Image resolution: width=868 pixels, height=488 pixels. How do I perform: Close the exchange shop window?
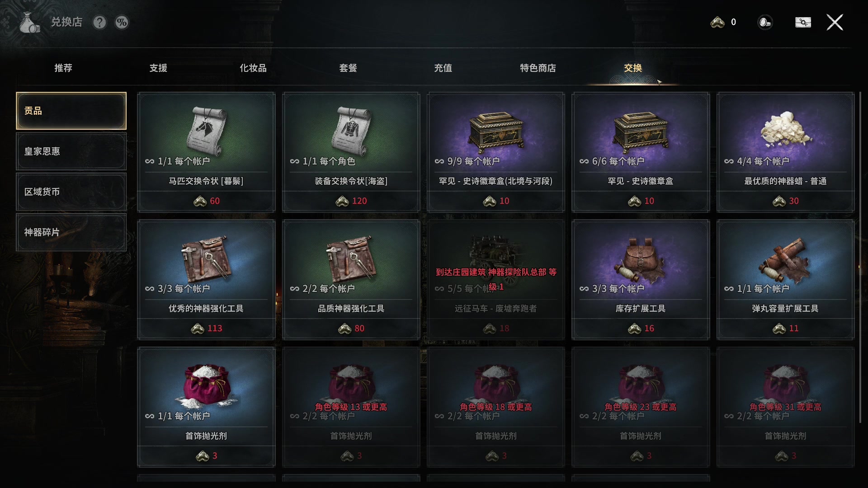click(x=835, y=22)
